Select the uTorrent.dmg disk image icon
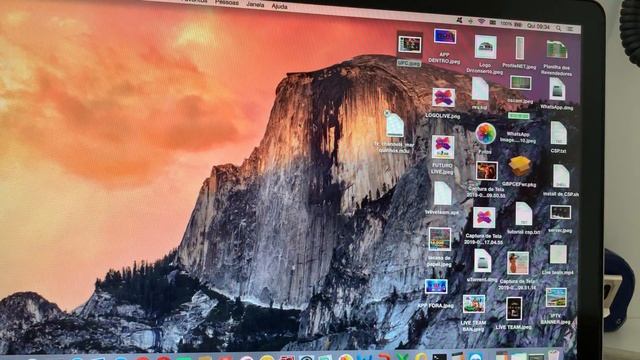640x360 pixels. [x=482, y=260]
